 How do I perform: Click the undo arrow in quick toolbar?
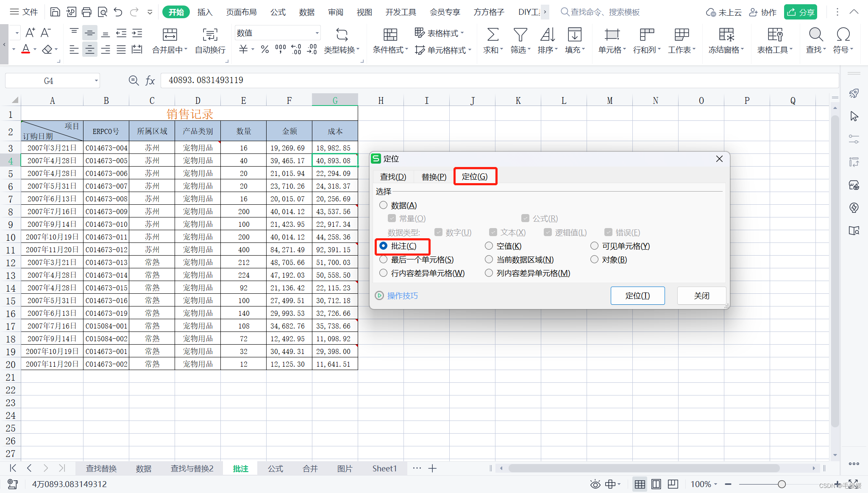(118, 12)
